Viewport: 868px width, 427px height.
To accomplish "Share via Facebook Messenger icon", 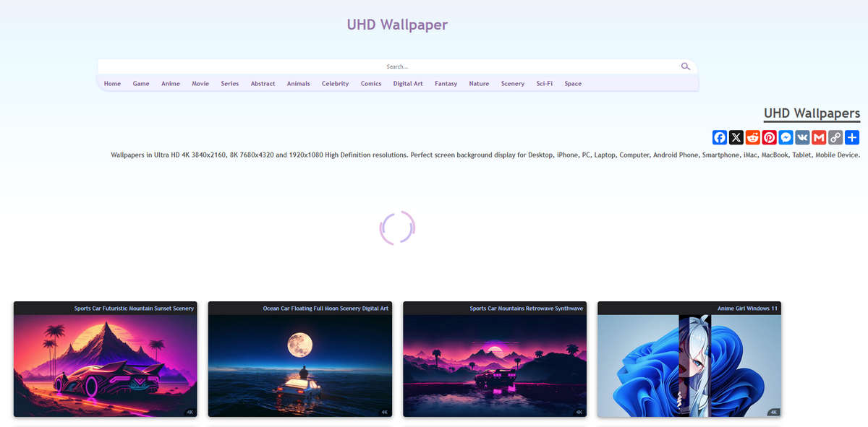I will [x=786, y=137].
